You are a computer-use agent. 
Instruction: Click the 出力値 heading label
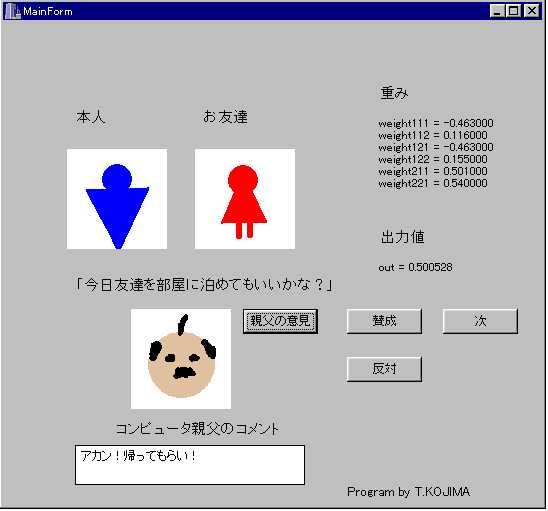click(x=403, y=237)
